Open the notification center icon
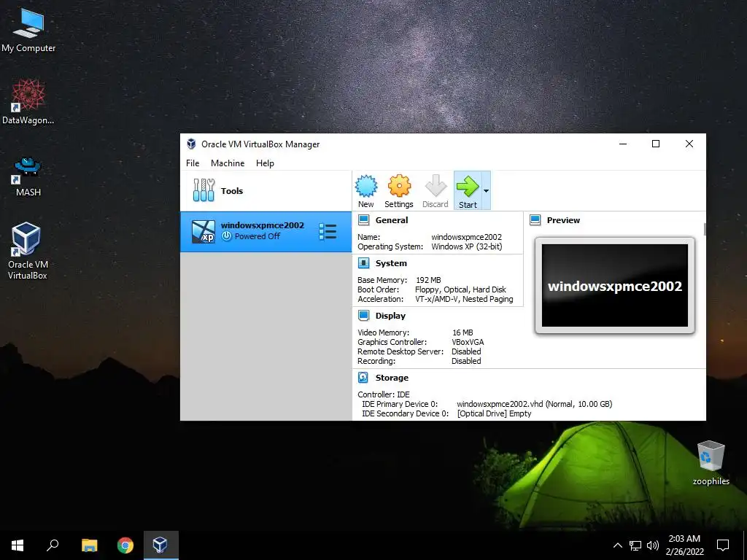Viewport: 747px width, 560px height. tap(723, 545)
